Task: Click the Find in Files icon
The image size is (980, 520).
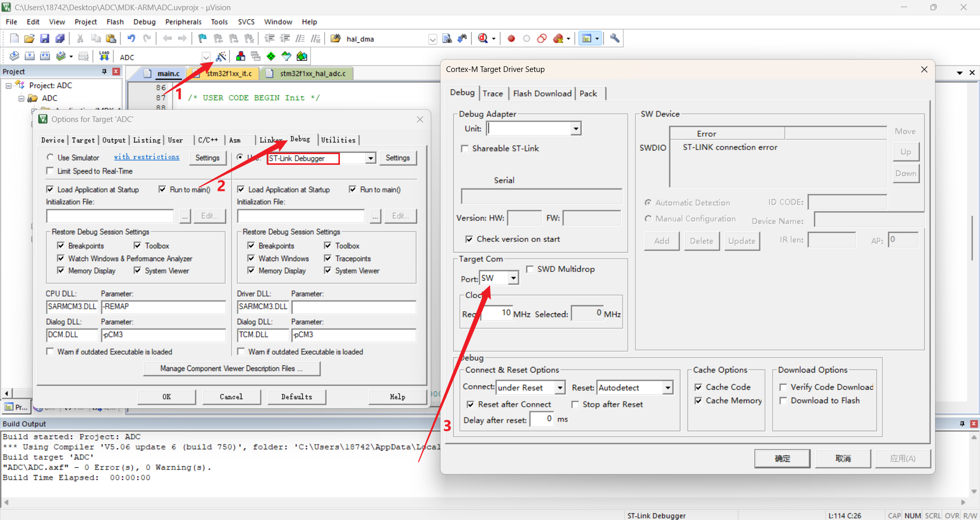Action: (x=447, y=38)
